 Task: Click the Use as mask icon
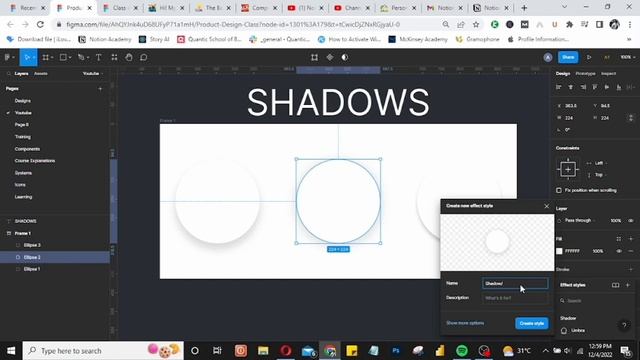tap(345, 58)
